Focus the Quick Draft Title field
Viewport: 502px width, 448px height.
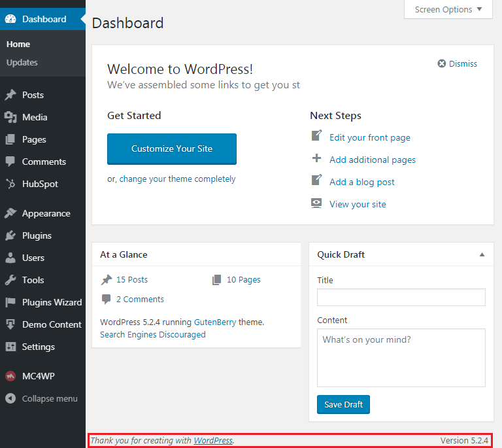tap(401, 297)
